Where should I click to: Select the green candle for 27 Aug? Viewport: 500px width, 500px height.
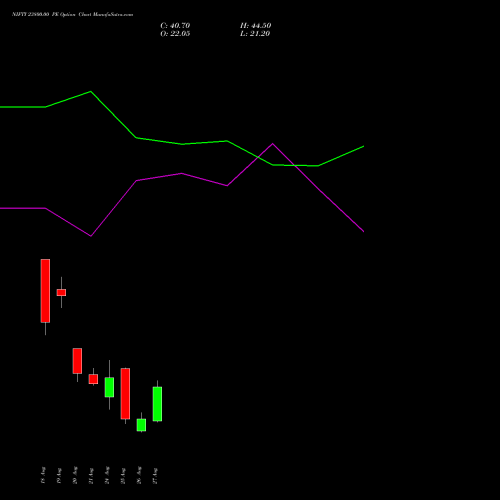click(x=157, y=404)
